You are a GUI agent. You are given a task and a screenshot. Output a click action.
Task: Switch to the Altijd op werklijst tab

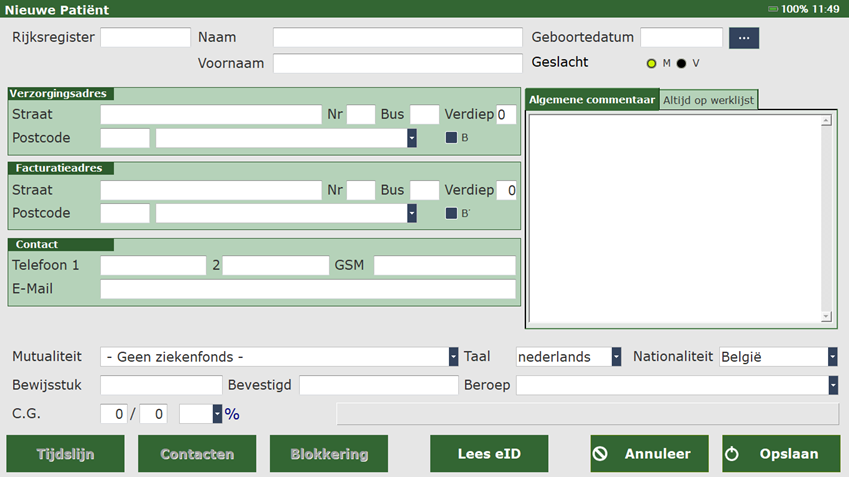(x=709, y=99)
